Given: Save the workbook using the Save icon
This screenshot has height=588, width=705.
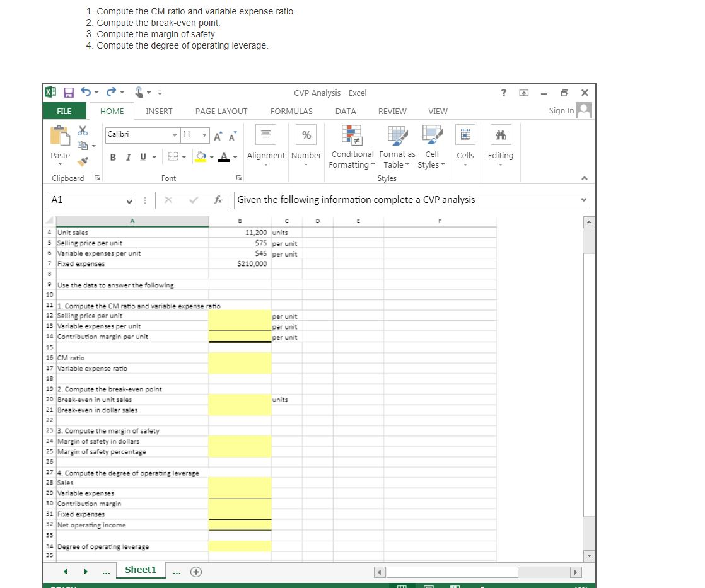Looking at the screenshot, I should (x=69, y=92).
